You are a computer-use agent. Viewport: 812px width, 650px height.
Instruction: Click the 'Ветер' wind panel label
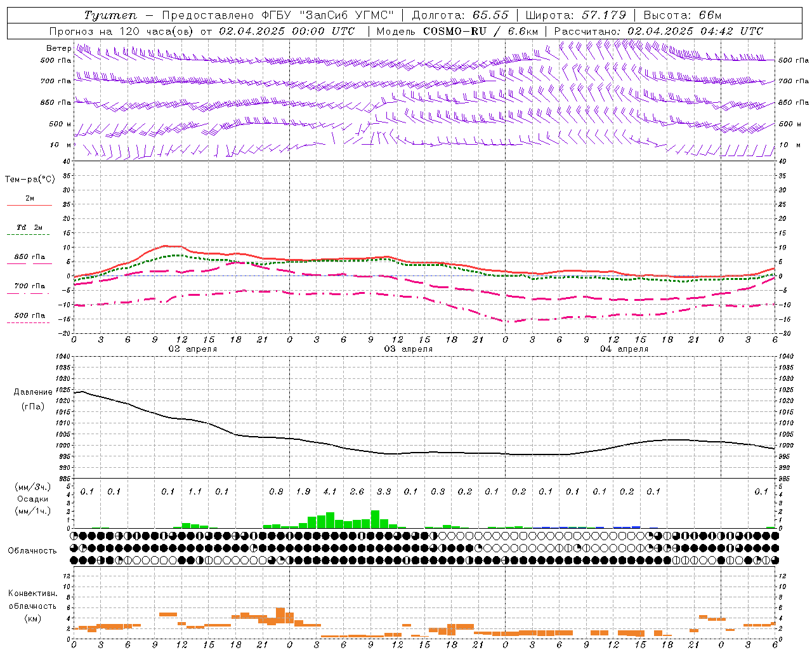pyautogui.click(x=59, y=48)
